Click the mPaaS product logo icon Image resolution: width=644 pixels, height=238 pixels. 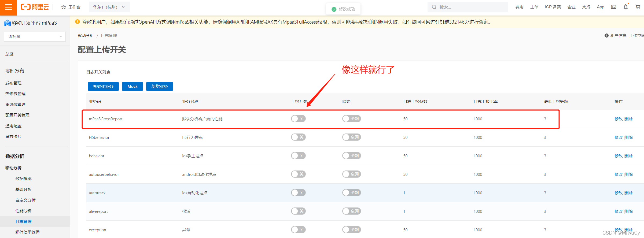[x=7, y=23]
